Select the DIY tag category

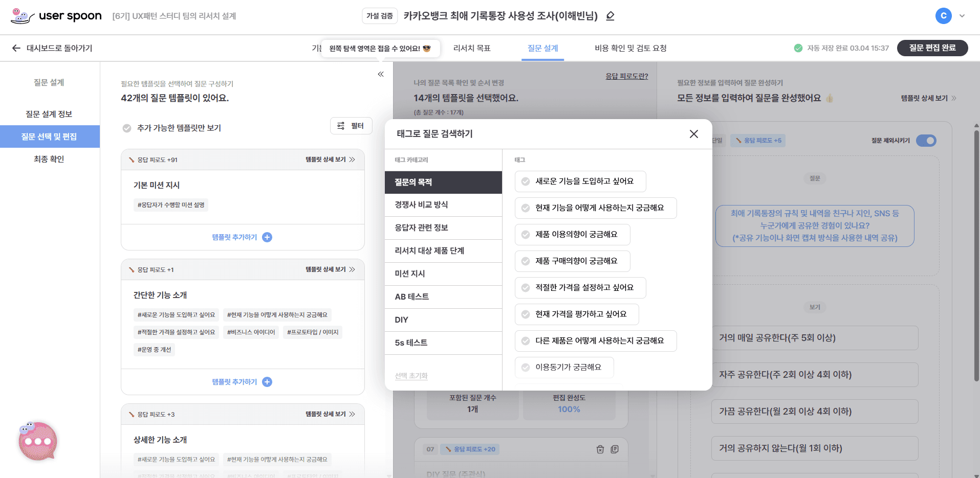pyautogui.click(x=443, y=320)
